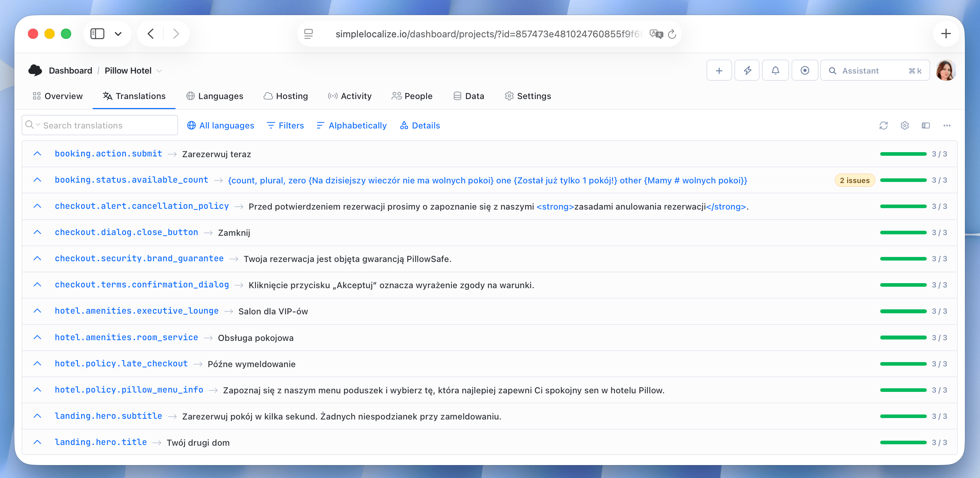
Task: Collapse the hotel.amenities.room_service row
Action: pos(37,338)
